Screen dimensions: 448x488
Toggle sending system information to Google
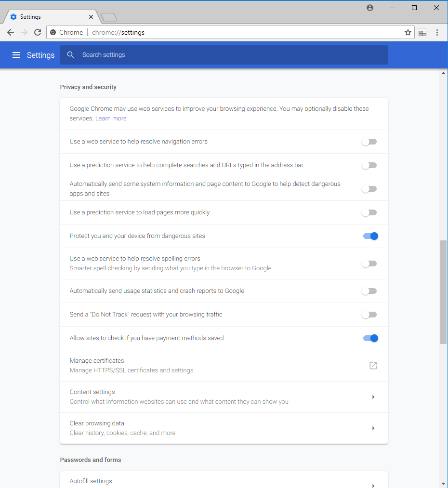(x=369, y=189)
